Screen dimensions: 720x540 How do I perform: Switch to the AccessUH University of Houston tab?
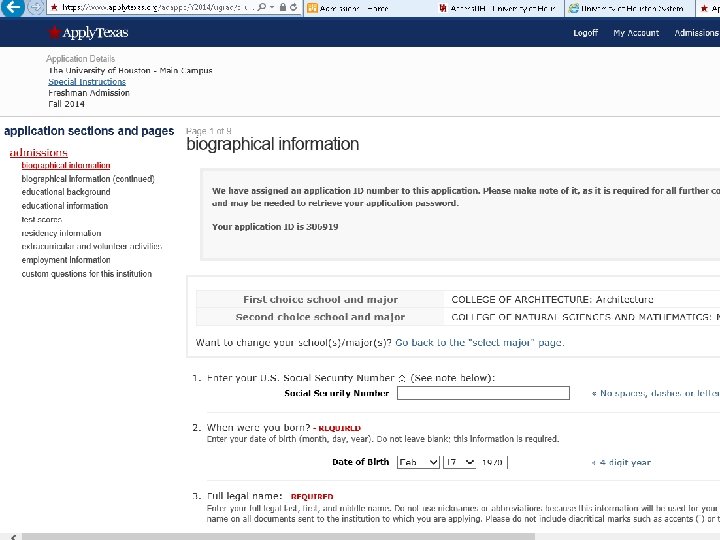[501, 8]
